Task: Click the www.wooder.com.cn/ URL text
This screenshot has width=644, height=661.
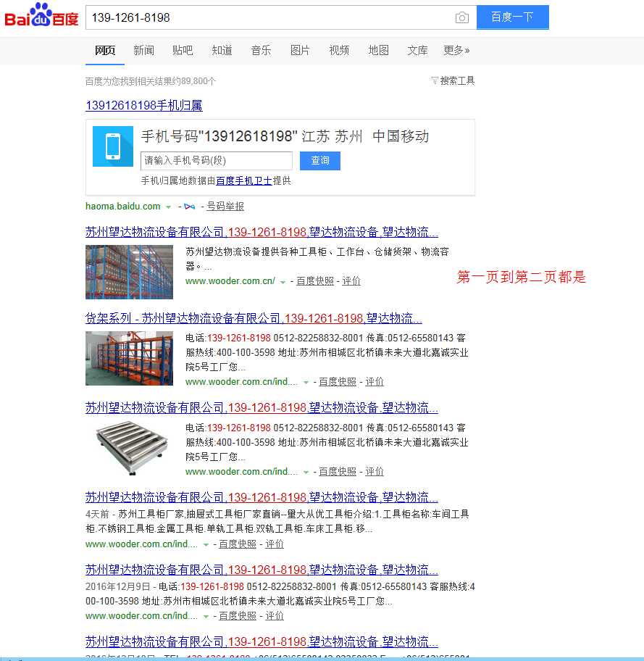Action: (x=230, y=281)
